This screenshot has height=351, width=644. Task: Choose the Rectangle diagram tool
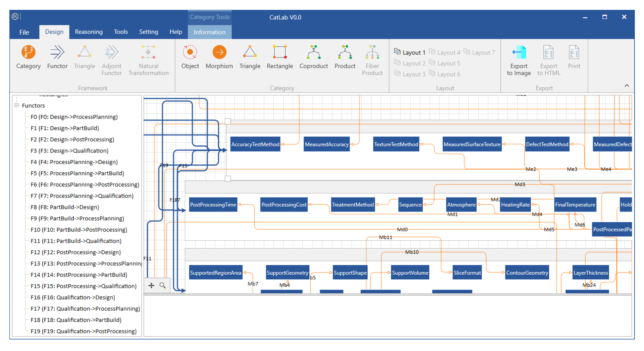coord(280,52)
